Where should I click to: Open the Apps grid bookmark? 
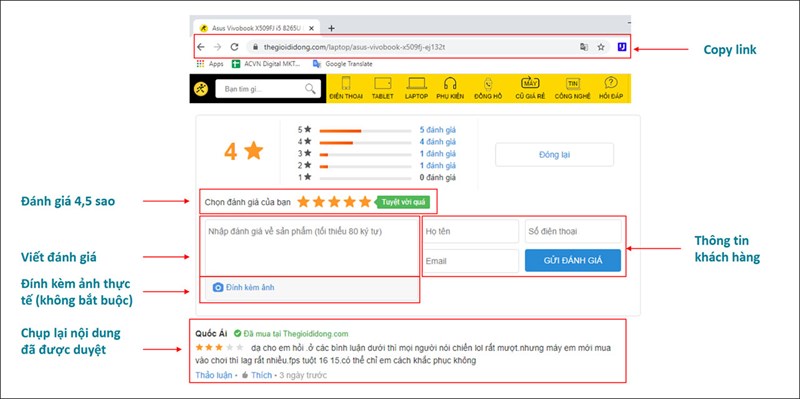[210, 64]
